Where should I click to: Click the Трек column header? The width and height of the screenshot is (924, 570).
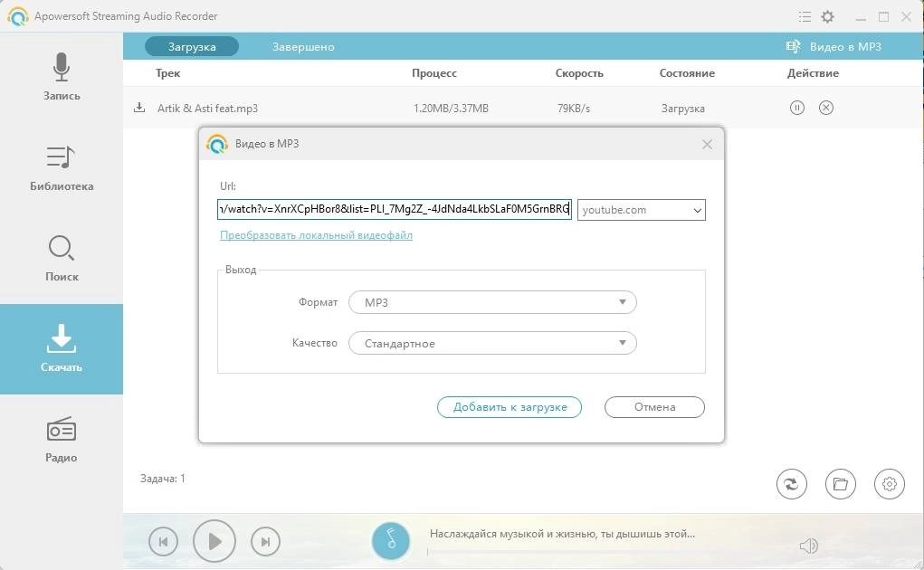168,73
